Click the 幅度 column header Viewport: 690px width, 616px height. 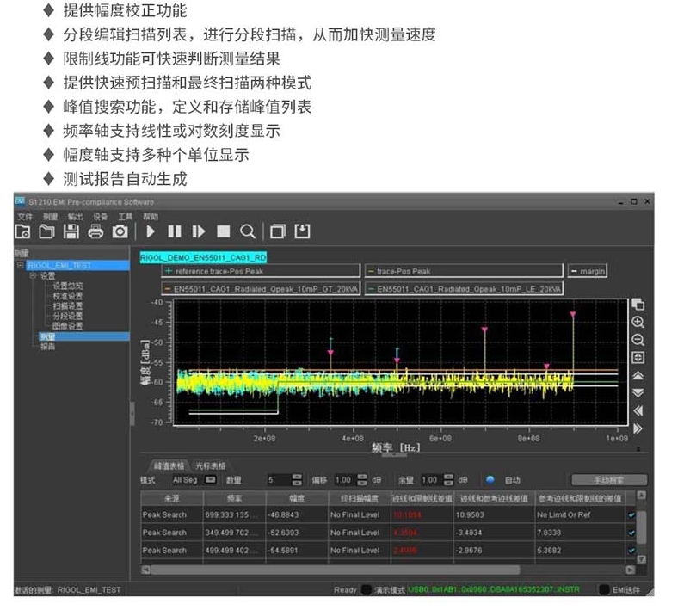pyautogui.click(x=297, y=498)
